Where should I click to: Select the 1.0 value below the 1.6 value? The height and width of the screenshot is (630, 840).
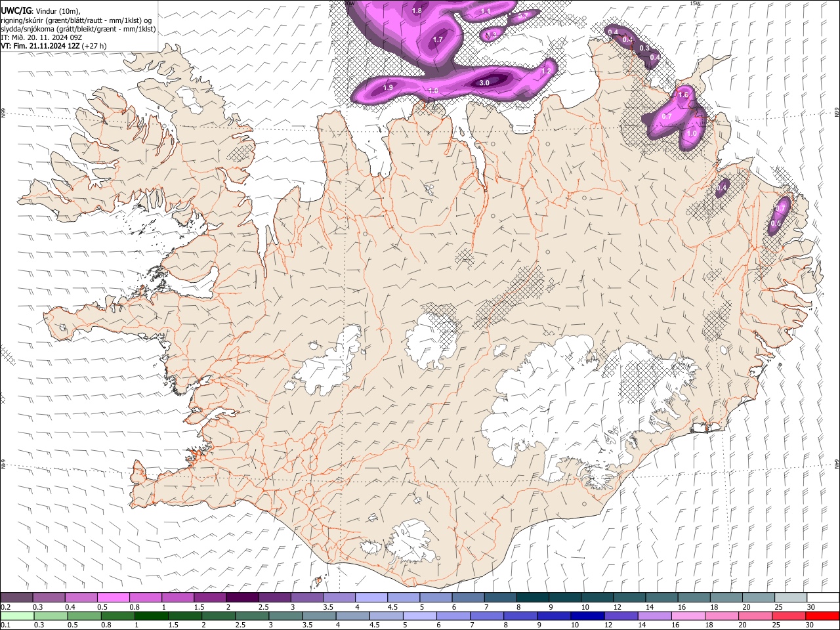click(692, 133)
